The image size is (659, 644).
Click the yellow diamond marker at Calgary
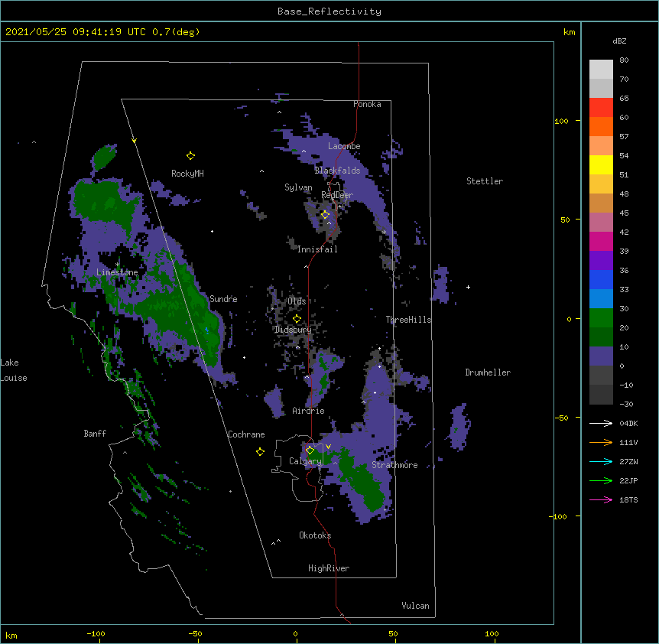(x=310, y=450)
